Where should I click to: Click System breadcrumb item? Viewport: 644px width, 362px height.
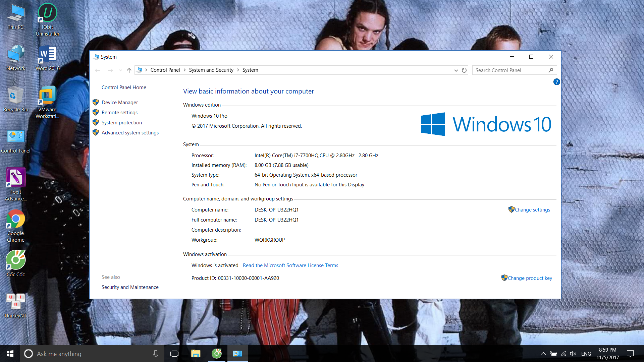coord(250,70)
